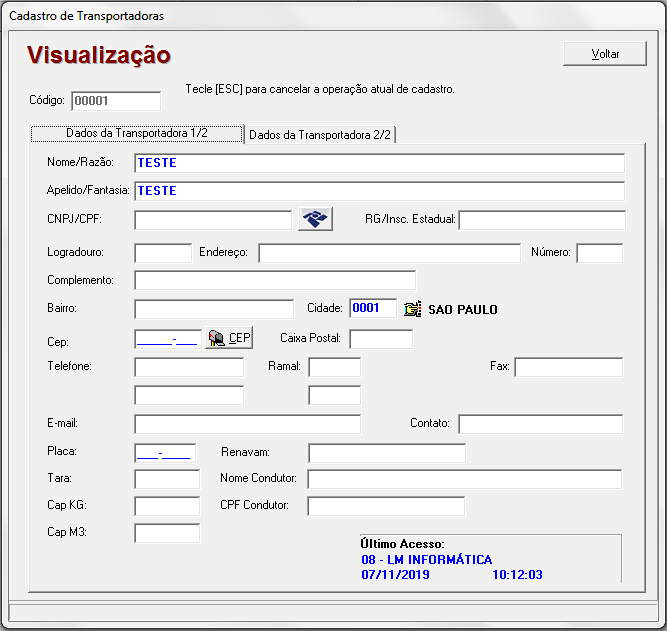The width and height of the screenshot is (667, 631).
Task: Click the city search icon beside Cidade
Action: pos(412,309)
